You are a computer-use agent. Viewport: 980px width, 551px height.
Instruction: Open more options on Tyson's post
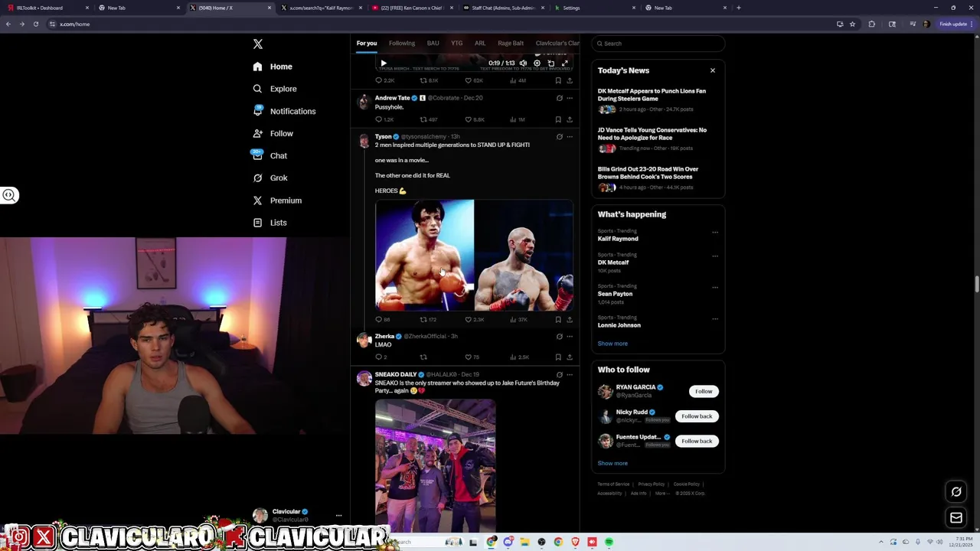click(569, 136)
